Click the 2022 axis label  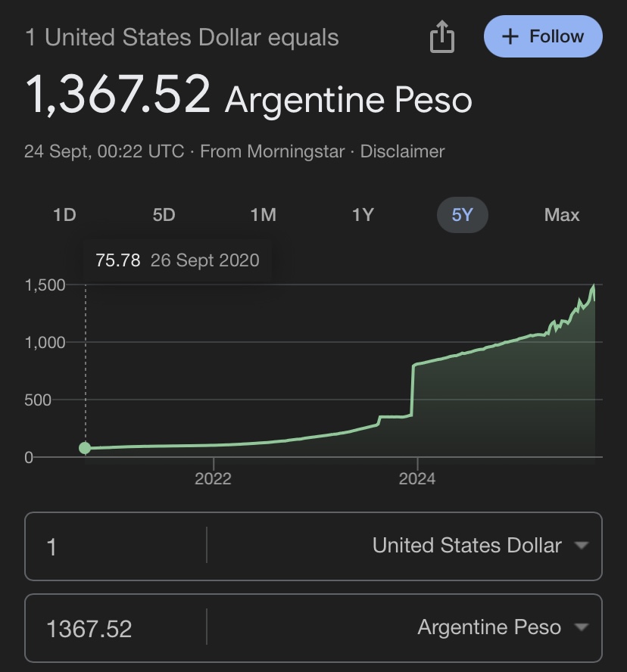point(213,478)
